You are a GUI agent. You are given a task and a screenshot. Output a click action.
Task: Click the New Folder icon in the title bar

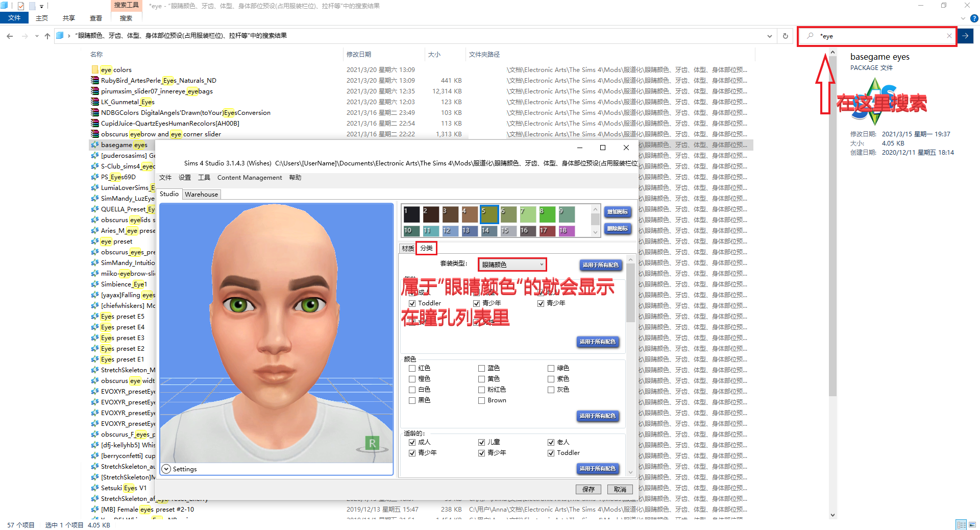[32, 6]
